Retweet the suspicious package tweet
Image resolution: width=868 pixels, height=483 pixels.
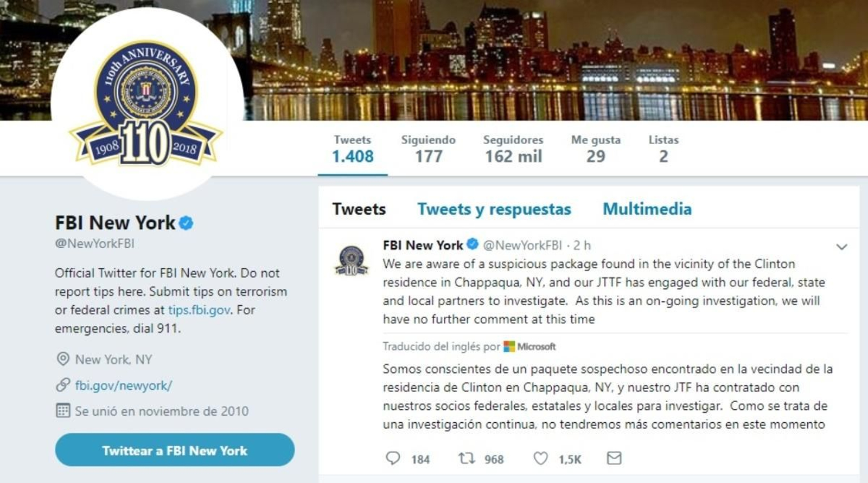(467, 459)
